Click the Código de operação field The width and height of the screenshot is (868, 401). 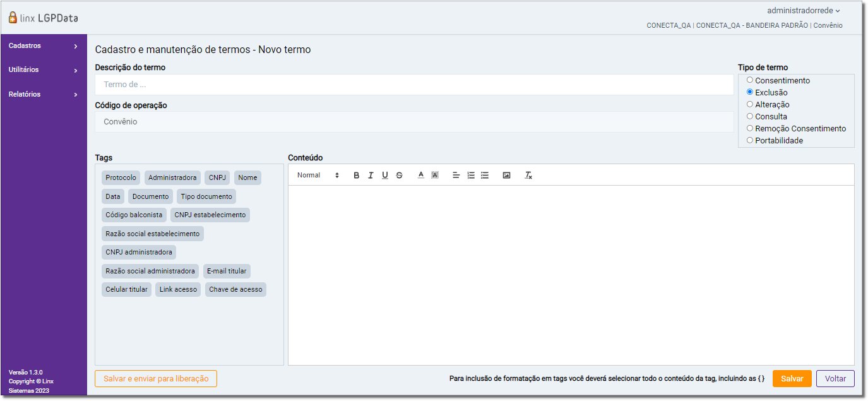coord(414,122)
